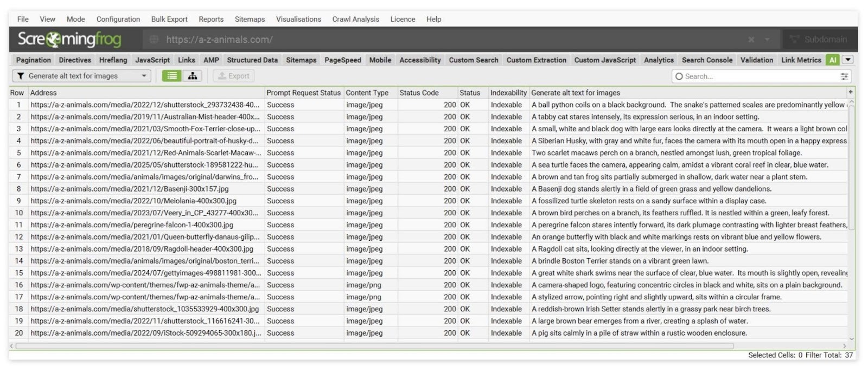Screen dimensions: 868x371
Task: Click the add column plus icon
Action: tap(851, 92)
